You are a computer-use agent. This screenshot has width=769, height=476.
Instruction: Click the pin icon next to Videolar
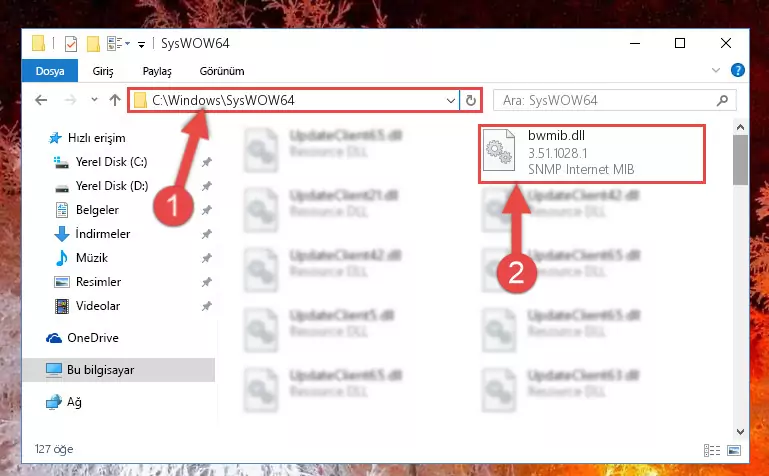tap(206, 306)
